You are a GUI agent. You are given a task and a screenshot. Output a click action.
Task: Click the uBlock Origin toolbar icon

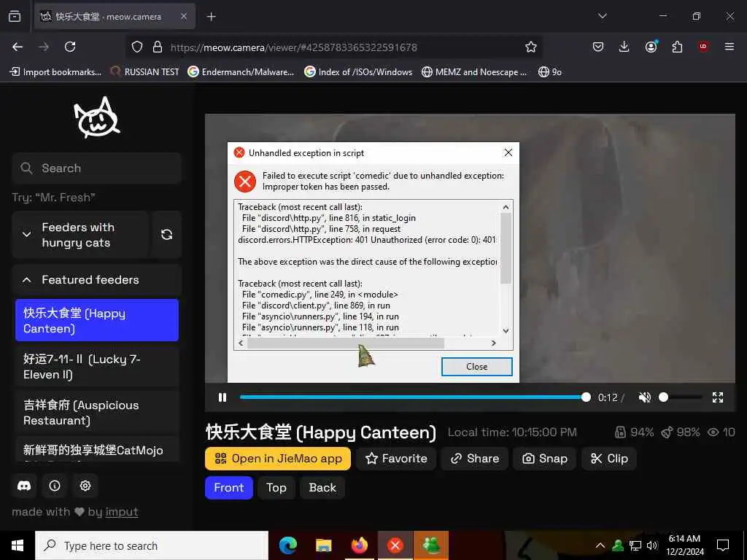pyautogui.click(x=703, y=47)
